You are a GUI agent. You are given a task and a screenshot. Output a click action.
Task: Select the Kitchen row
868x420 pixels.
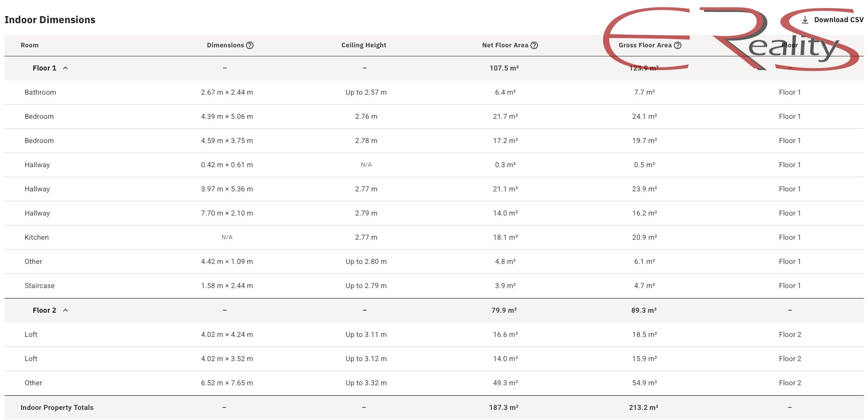434,238
